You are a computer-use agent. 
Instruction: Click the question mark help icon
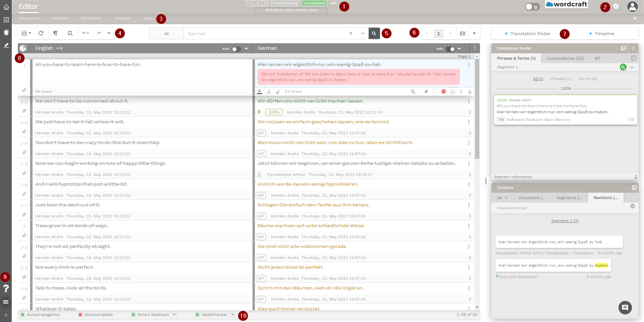tap(6, 288)
